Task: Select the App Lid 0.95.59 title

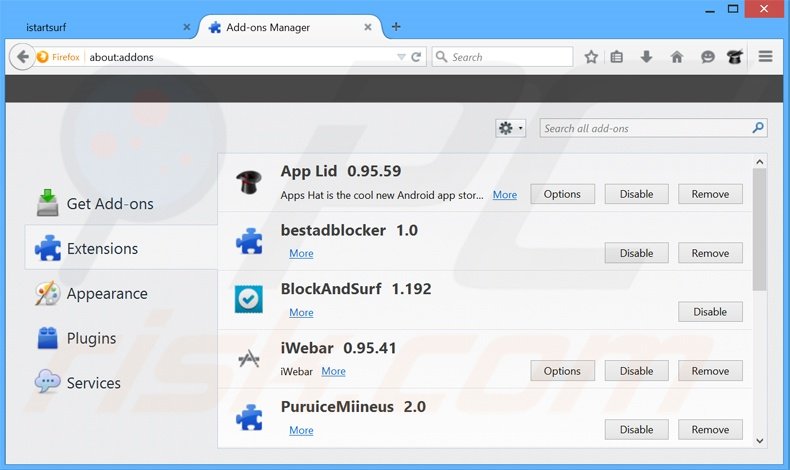Action: pos(341,171)
